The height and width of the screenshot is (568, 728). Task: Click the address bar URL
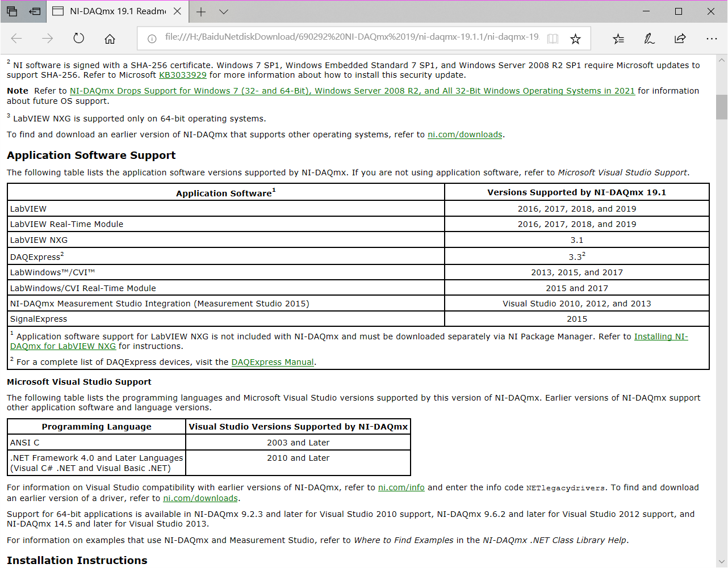pyautogui.click(x=352, y=37)
